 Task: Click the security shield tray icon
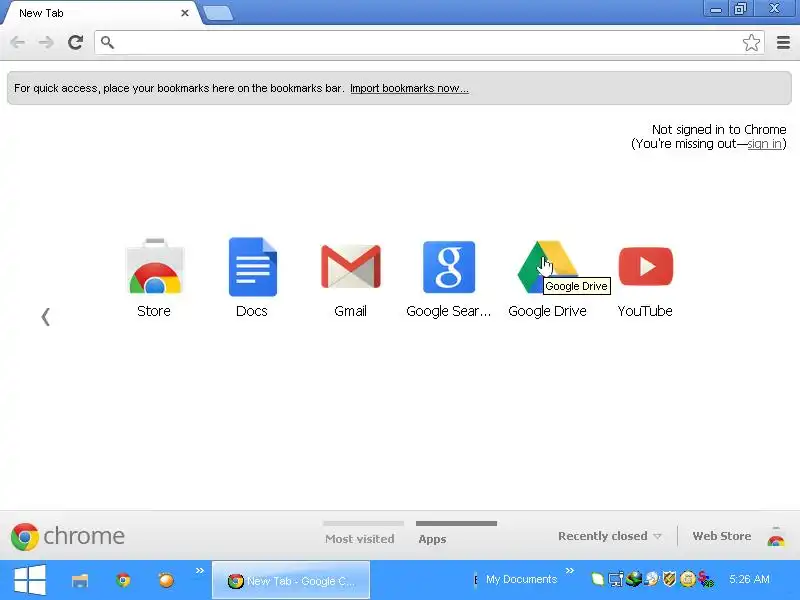pyautogui.click(x=669, y=579)
